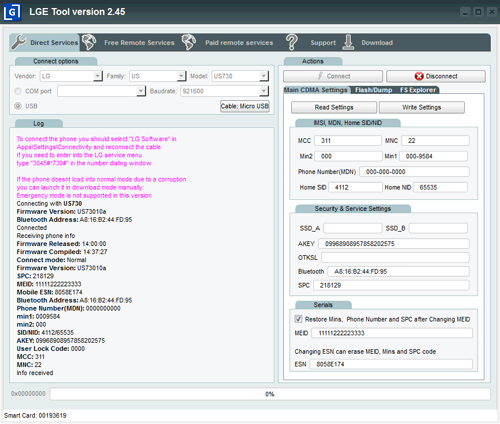Click the globe icon beside Paid remote services
500x424 pixels.
pyautogui.click(x=189, y=42)
